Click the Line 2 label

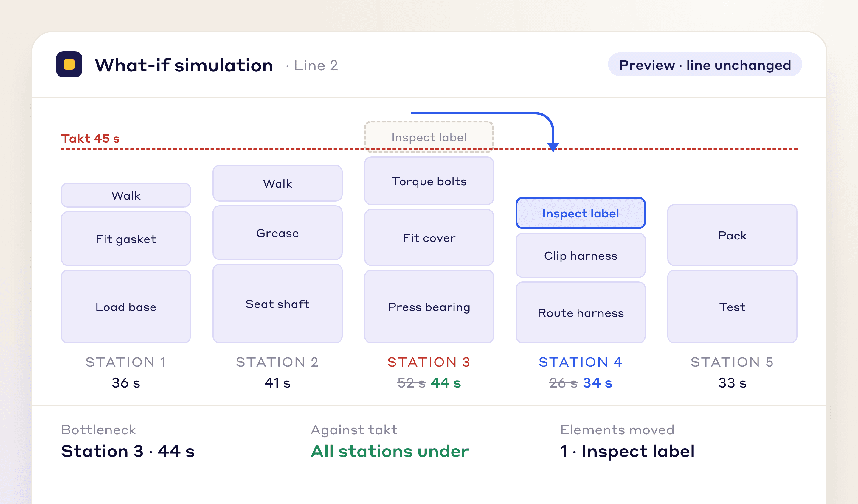316,65
